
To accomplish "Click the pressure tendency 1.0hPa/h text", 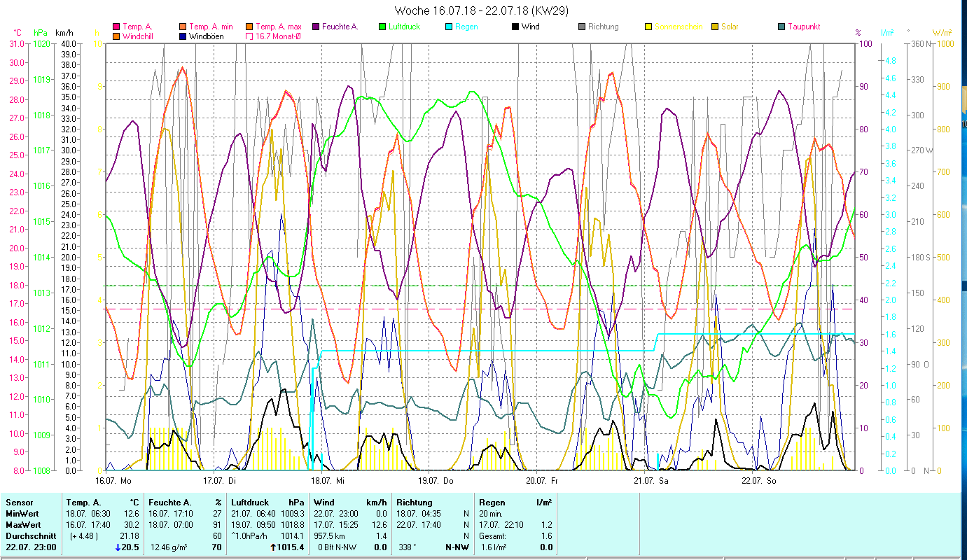I will [251, 536].
